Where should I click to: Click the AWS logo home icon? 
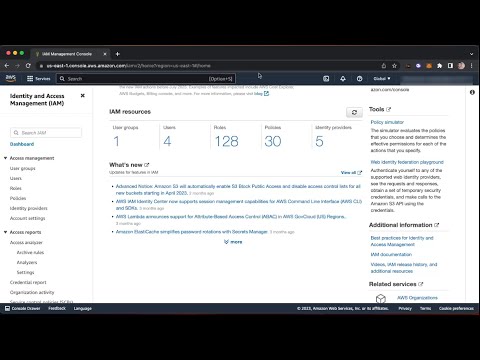pos(11,78)
